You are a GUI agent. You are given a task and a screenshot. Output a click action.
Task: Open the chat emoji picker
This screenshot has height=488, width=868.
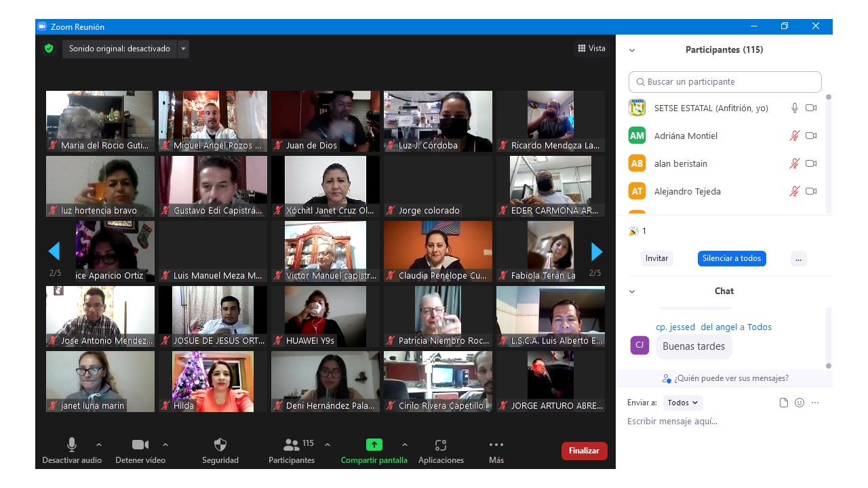pyautogui.click(x=800, y=403)
